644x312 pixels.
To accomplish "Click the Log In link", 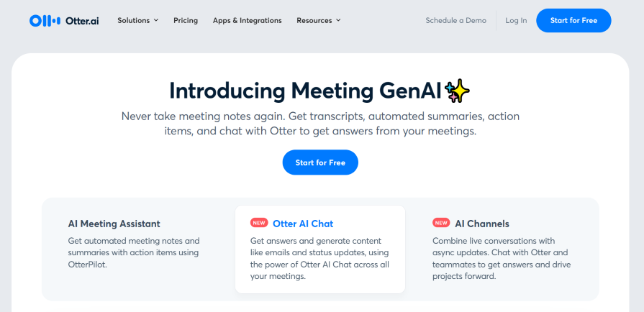I will (x=516, y=21).
